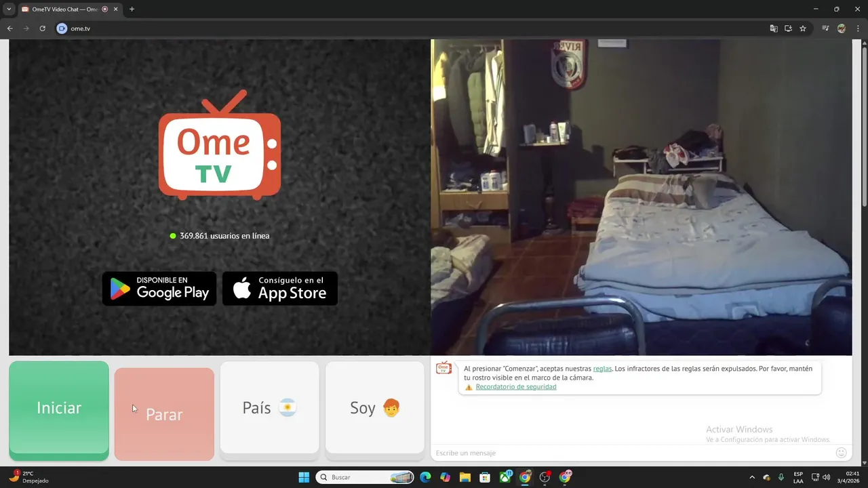Open Copilot from the taskbar

[445, 477]
